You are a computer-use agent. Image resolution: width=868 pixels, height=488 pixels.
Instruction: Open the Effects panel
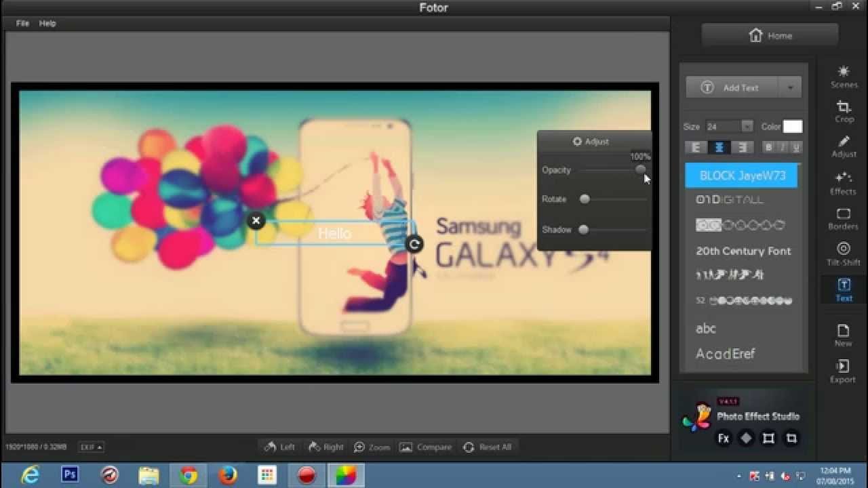[x=844, y=183]
